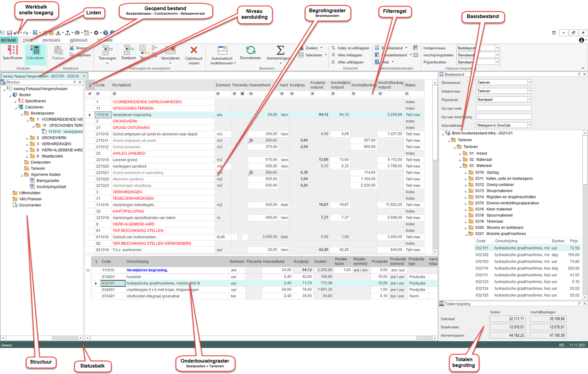Click the Doorrekenen refresh icon
This screenshot has height=374, width=588.
[250, 50]
